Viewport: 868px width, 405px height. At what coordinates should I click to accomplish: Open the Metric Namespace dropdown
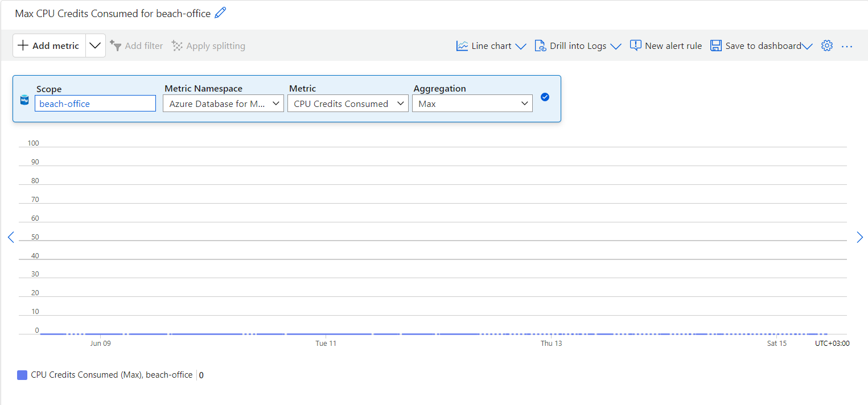(223, 104)
